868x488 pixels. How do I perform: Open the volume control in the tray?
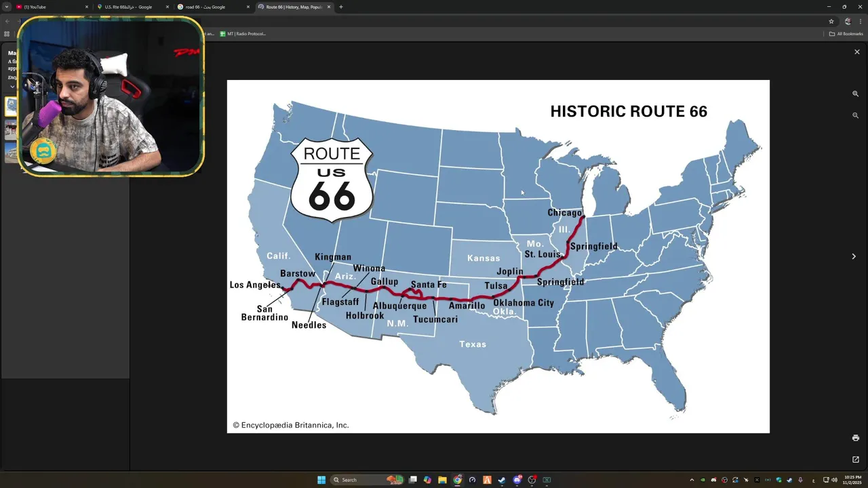click(x=834, y=480)
